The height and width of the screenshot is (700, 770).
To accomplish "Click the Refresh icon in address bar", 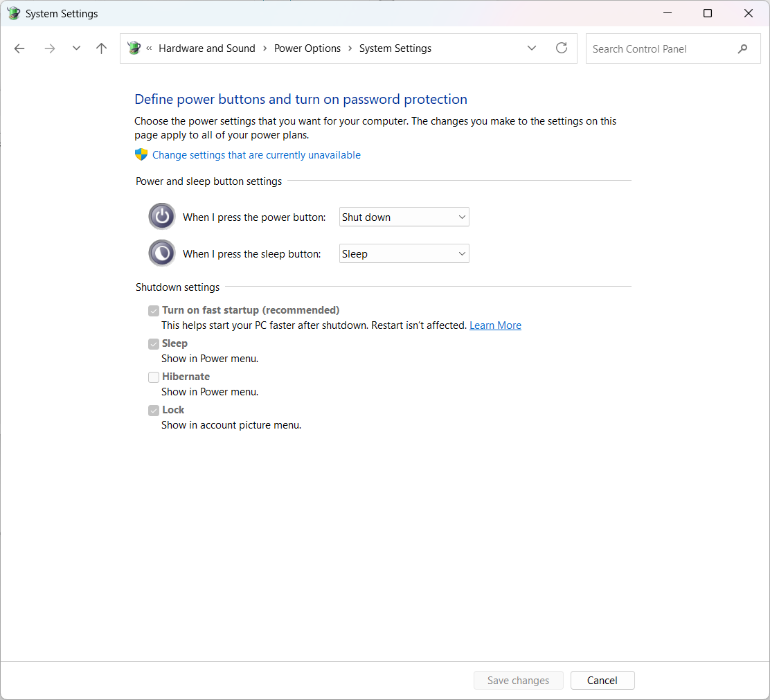I will coord(562,48).
